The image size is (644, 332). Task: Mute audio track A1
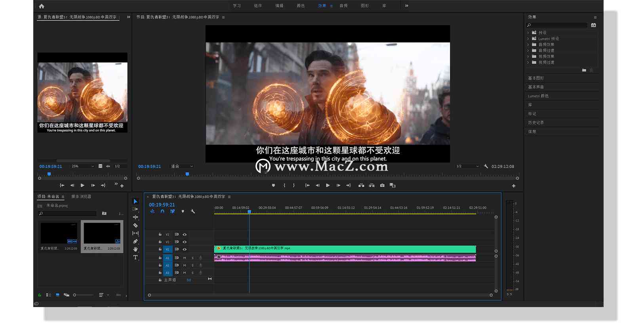click(x=185, y=258)
